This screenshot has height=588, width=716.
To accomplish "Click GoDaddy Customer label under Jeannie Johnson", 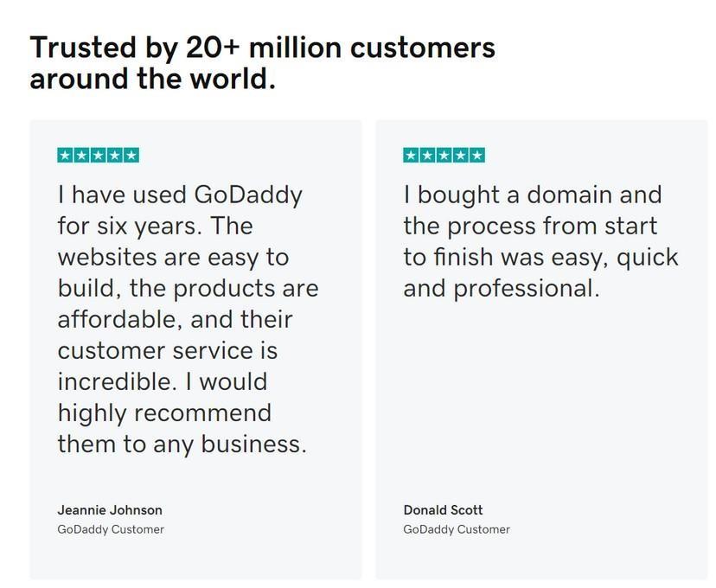I will (x=111, y=529).
